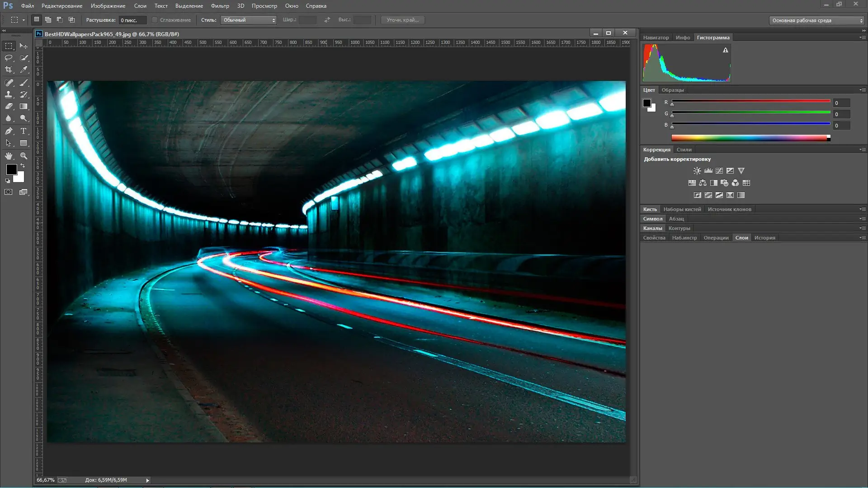Switch to the История tab
The image size is (868, 488).
[x=764, y=238]
